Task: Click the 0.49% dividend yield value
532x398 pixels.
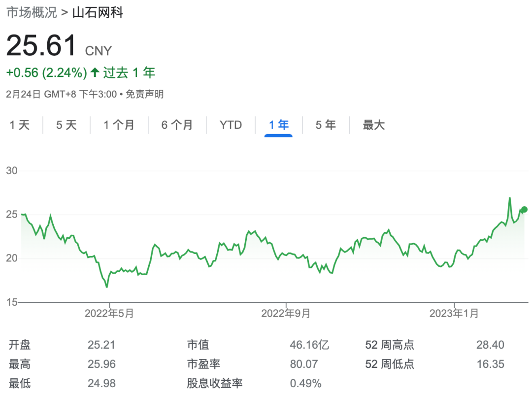Action: coord(305,383)
